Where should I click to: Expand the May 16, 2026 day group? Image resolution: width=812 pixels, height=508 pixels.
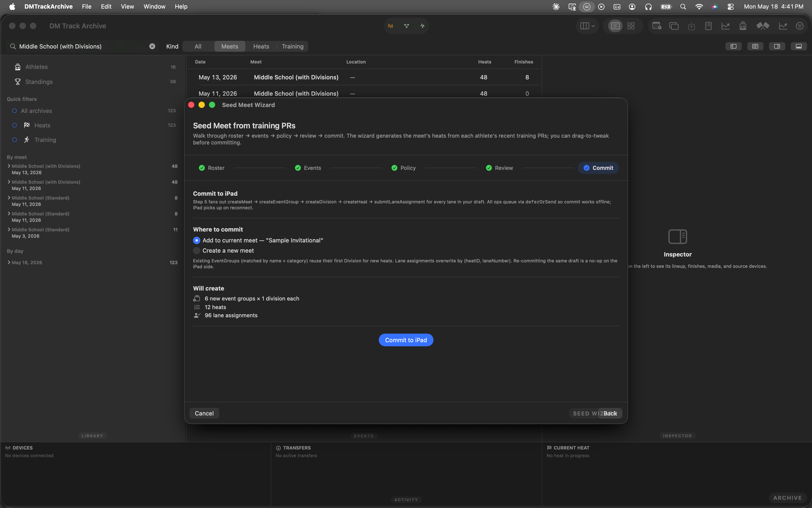pos(9,262)
